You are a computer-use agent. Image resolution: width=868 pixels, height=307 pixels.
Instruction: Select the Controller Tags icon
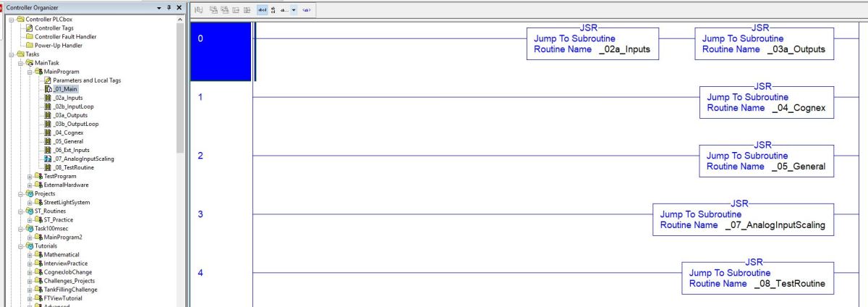(29, 28)
